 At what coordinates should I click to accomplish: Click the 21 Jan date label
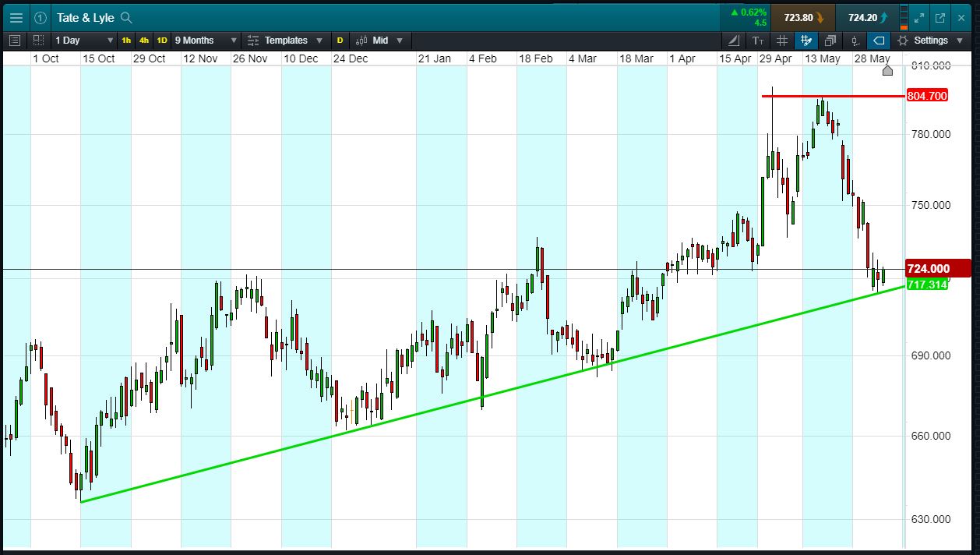coord(434,58)
